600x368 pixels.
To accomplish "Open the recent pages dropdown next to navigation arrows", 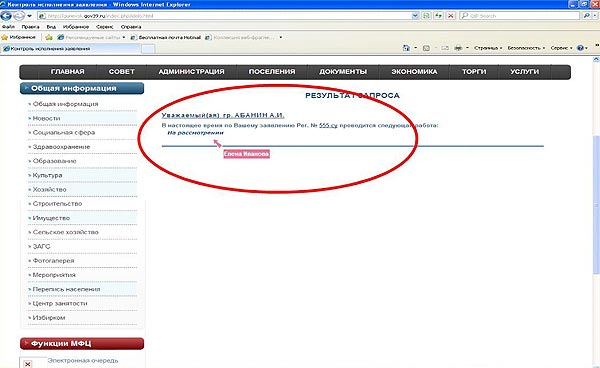I will coord(29,16).
